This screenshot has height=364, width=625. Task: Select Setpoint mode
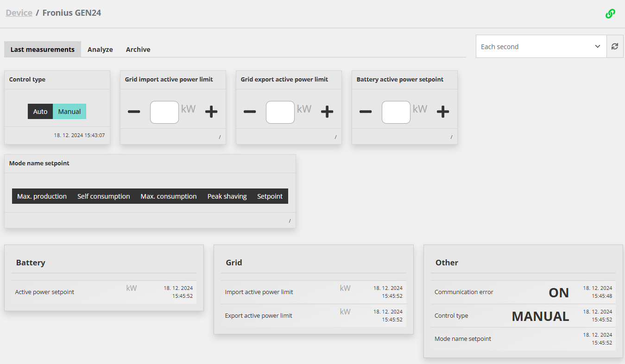click(x=270, y=196)
